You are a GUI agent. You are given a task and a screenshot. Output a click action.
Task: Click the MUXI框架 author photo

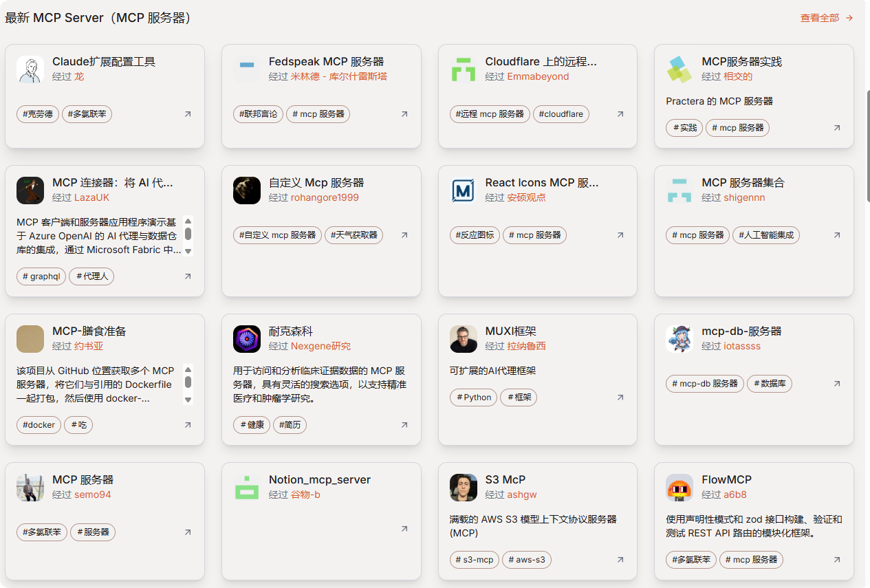pyautogui.click(x=463, y=339)
